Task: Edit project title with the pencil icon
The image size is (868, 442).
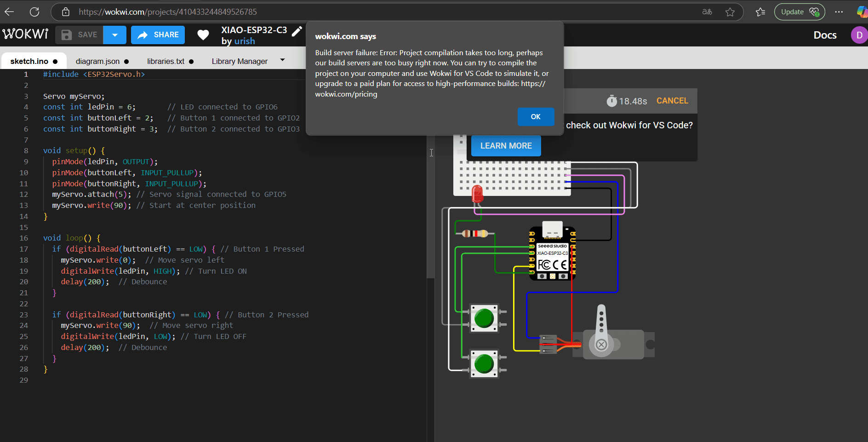Action: point(297,31)
